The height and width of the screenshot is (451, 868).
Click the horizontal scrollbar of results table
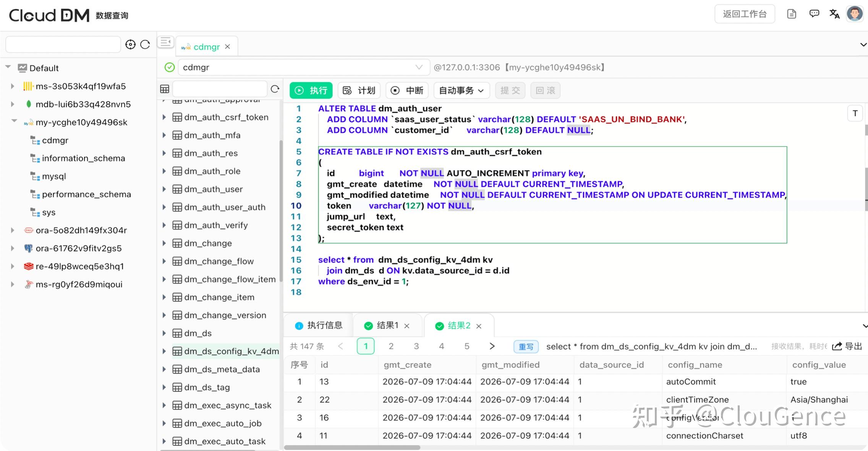click(x=352, y=447)
